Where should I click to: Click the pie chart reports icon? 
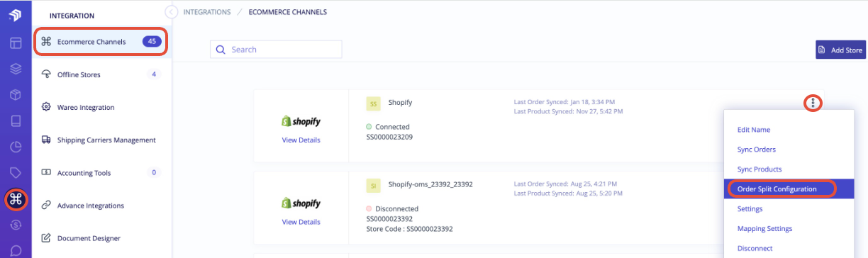(x=16, y=147)
